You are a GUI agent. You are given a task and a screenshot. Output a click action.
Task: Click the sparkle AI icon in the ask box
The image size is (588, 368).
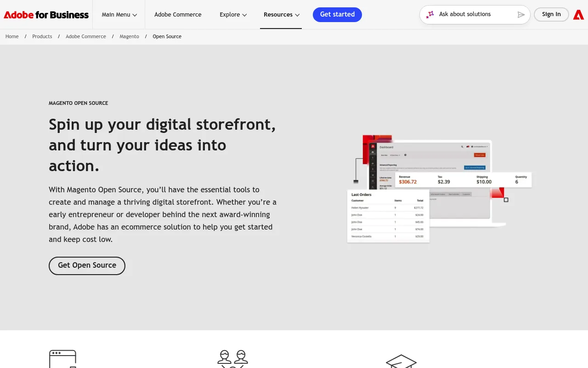pos(430,15)
